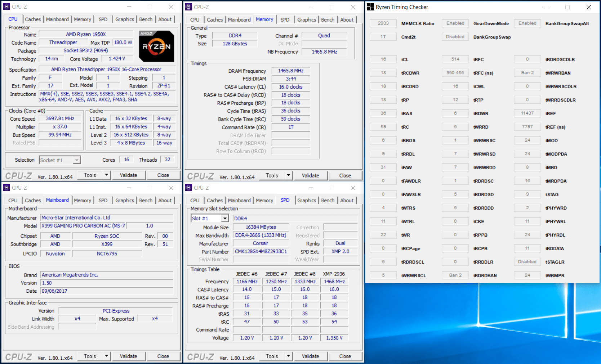The image size is (601, 364).
Task: Click the Channel # value Quad
Action: click(324, 36)
